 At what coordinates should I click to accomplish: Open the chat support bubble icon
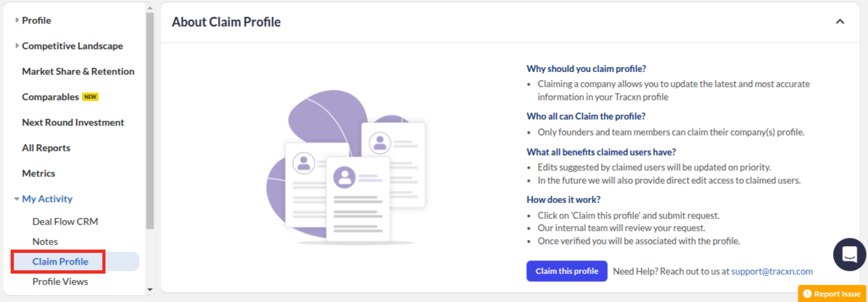tap(849, 254)
